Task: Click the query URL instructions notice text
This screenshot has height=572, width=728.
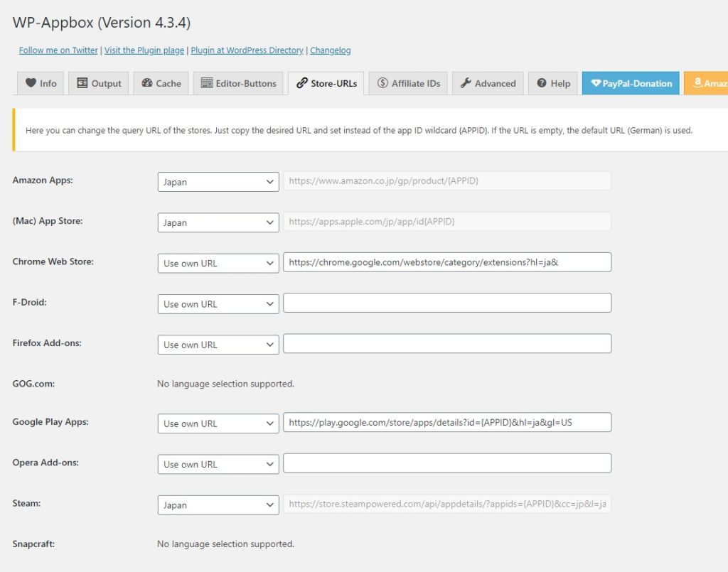Action: tap(359, 130)
